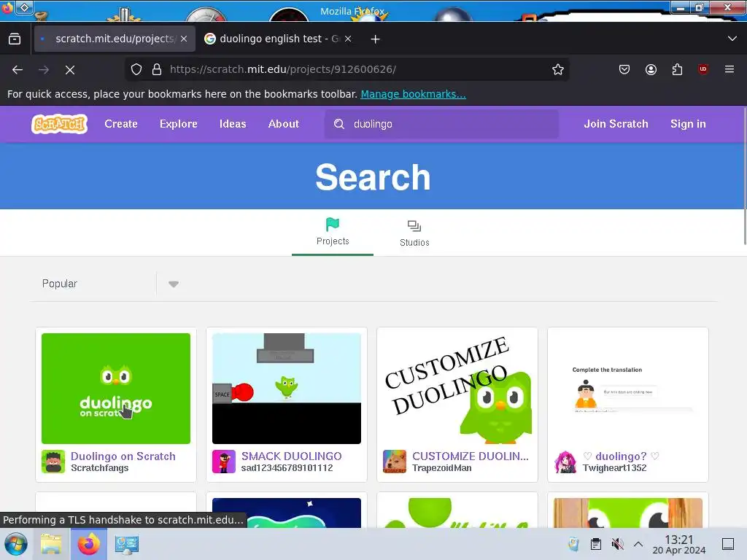Click the Firefox taskbar icon
Screen dimensions: 747x560
coord(88,544)
